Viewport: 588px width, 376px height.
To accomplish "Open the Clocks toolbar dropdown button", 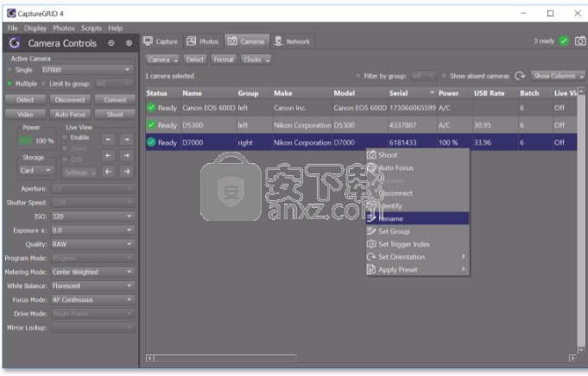I will click(256, 60).
